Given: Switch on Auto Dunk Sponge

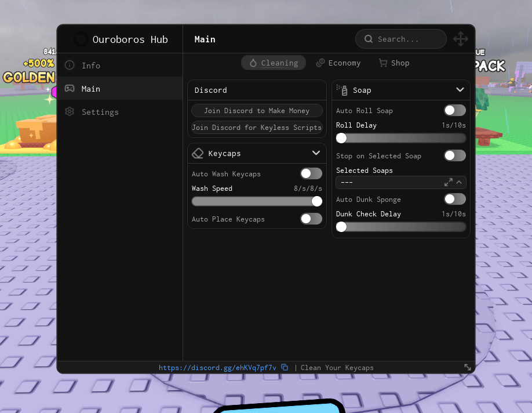Looking at the screenshot, I should [x=455, y=199].
